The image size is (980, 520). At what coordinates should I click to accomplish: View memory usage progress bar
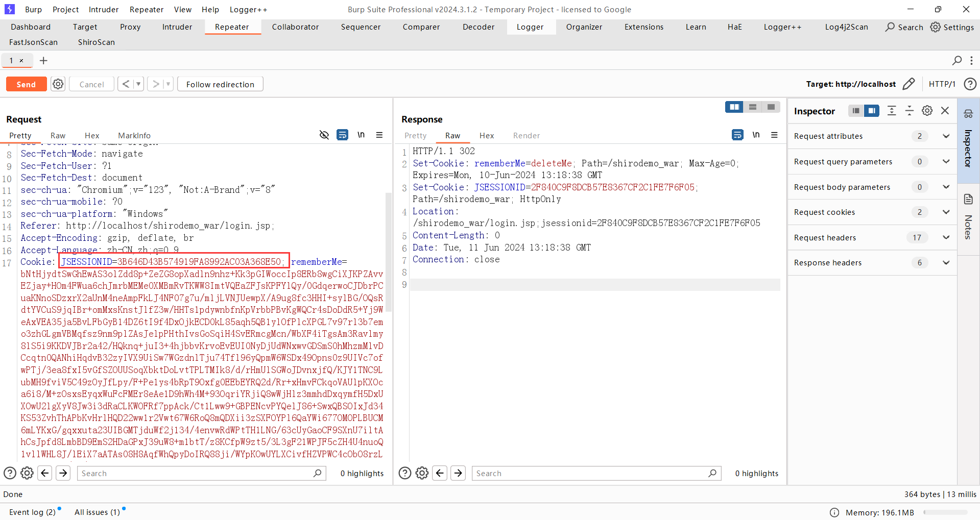pyautogui.click(x=945, y=512)
